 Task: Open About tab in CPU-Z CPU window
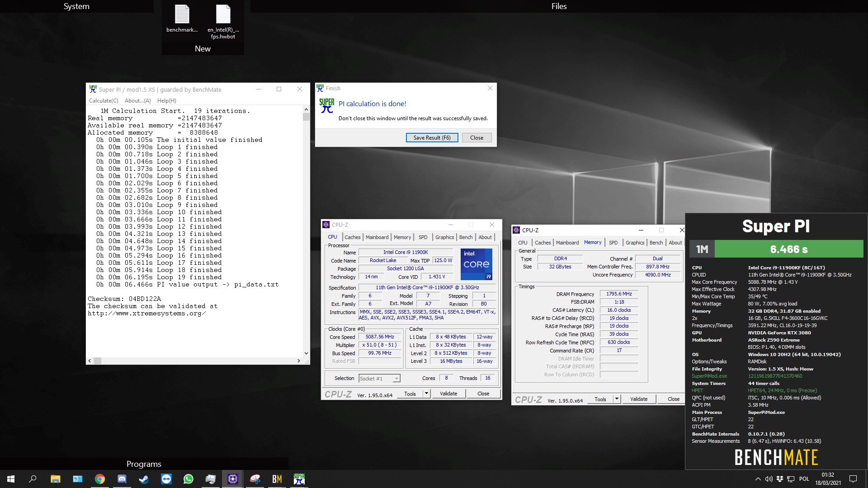pyautogui.click(x=485, y=237)
